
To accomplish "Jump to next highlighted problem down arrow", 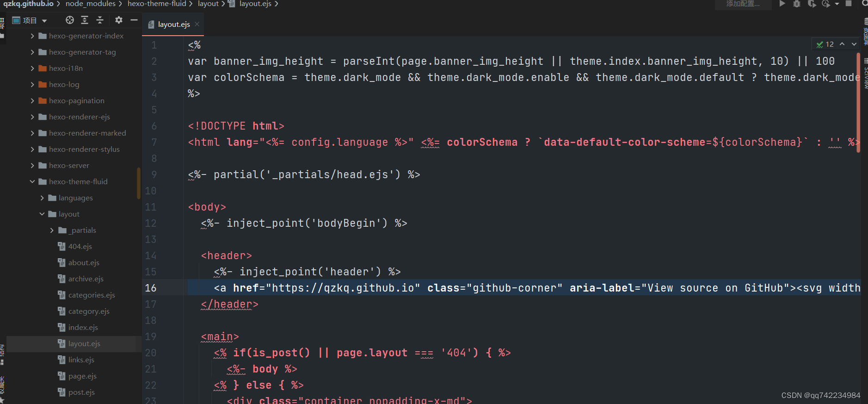I will point(854,44).
